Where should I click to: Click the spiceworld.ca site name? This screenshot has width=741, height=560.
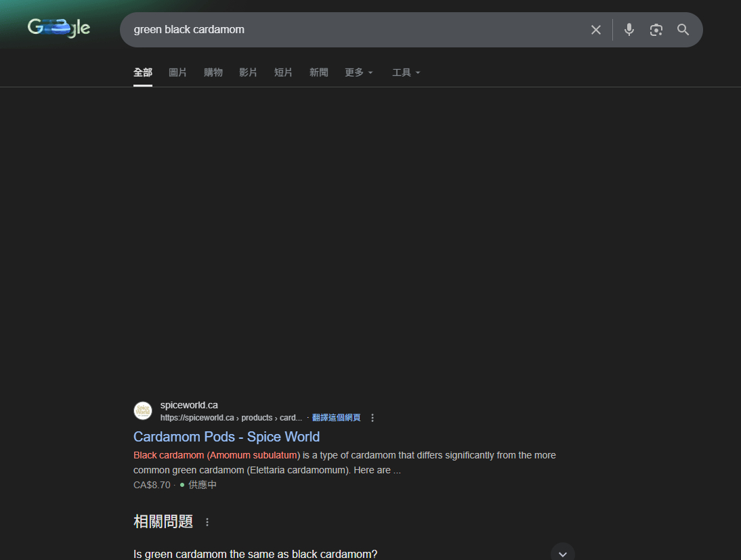[x=189, y=405]
